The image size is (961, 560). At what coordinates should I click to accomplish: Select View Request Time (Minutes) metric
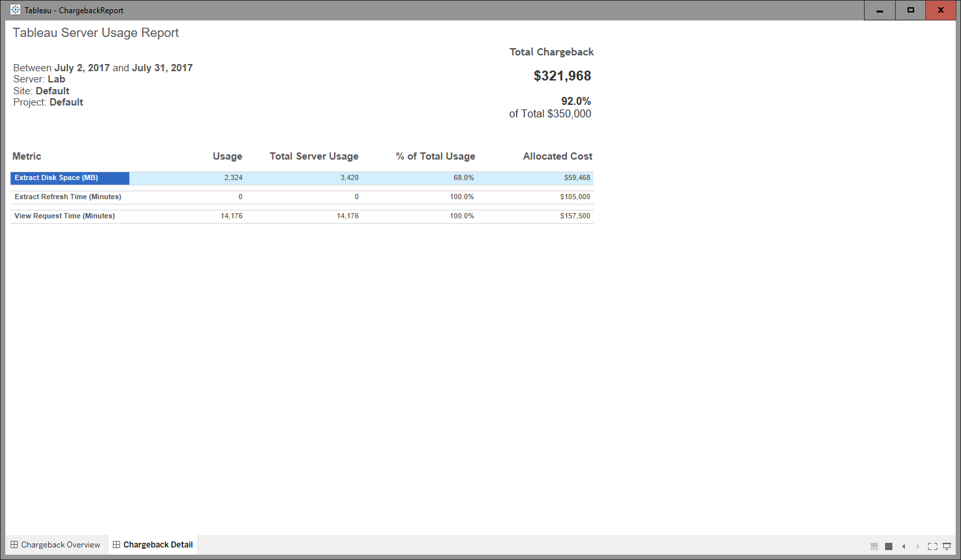point(65,216)
